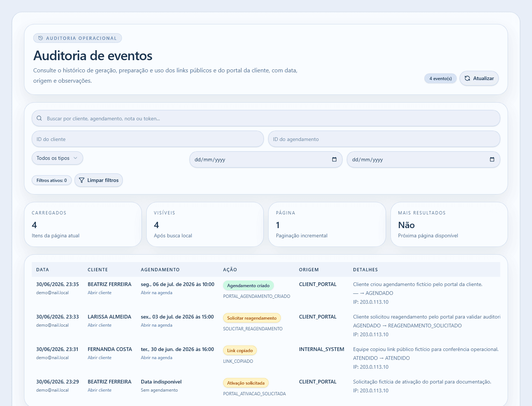Open Abrir na agenda for 30 de jun. appointment

pyautogui.click(x=156, y=358)
